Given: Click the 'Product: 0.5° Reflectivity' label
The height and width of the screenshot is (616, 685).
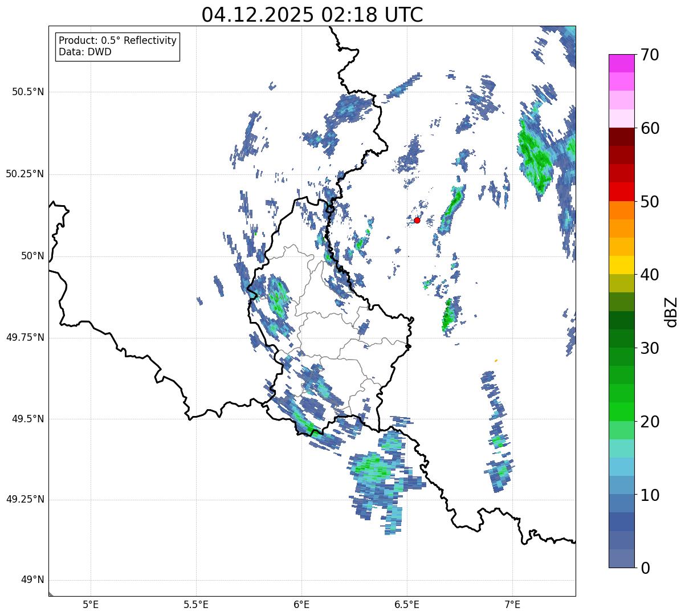Looking at the screenshot, I should click(x=118, y=41).
